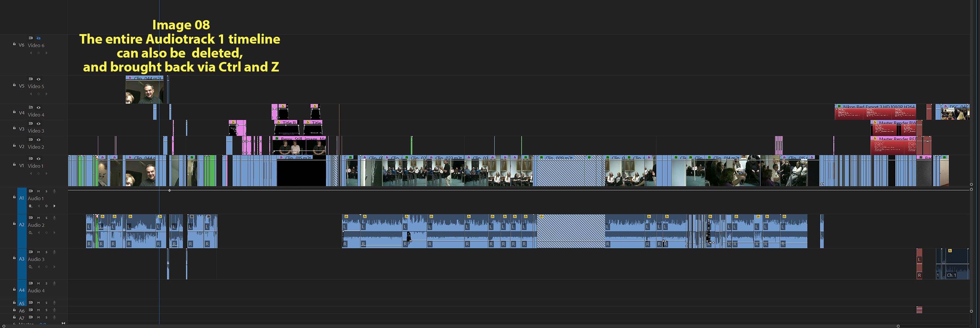Mute the Audio 2 track

pos(38,218)
